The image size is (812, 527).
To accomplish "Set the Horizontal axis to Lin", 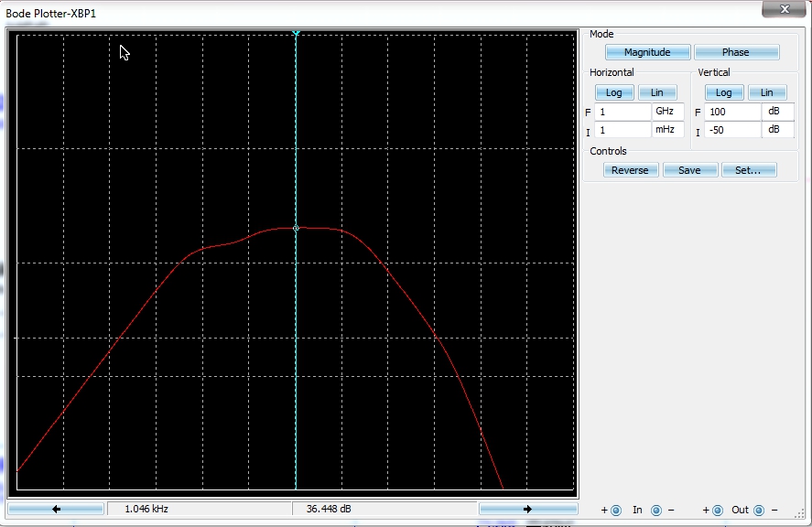I will coord(657,92).
